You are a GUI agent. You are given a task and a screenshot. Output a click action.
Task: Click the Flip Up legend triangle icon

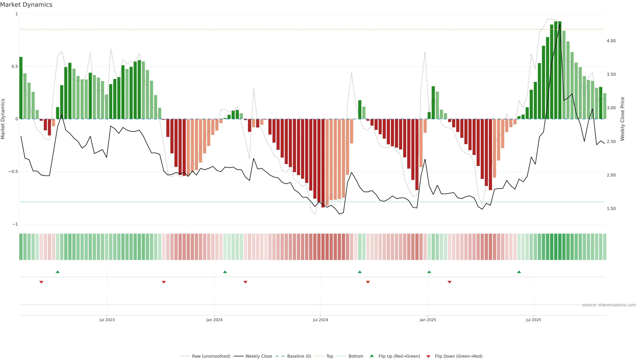coord(372,356)
